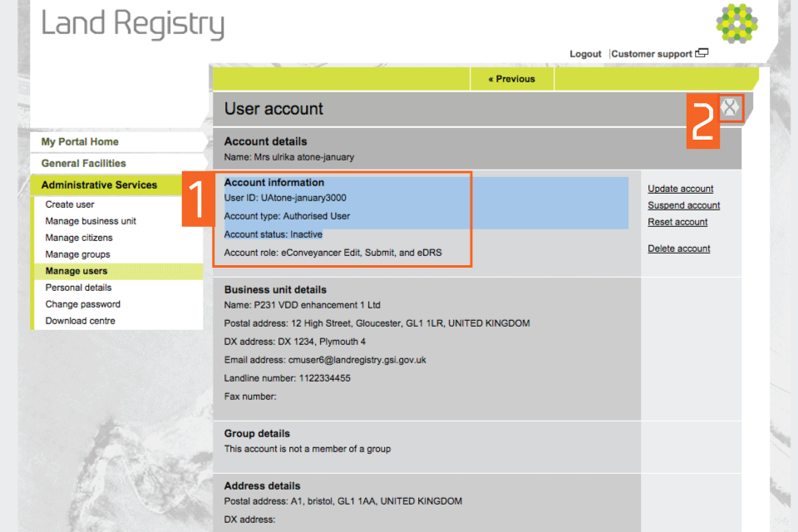Select Create user in sidebar
Viewport: 798px width, 532px height.
coord(70,204)
